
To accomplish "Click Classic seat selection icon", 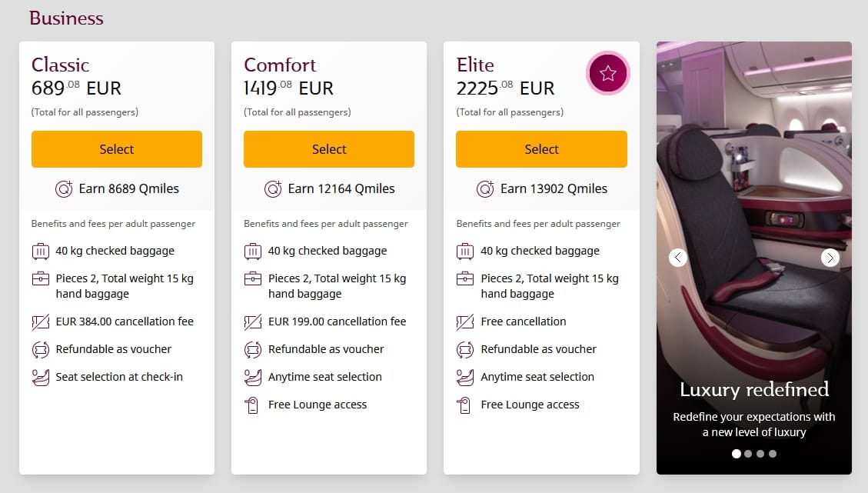I will (41, 378).
